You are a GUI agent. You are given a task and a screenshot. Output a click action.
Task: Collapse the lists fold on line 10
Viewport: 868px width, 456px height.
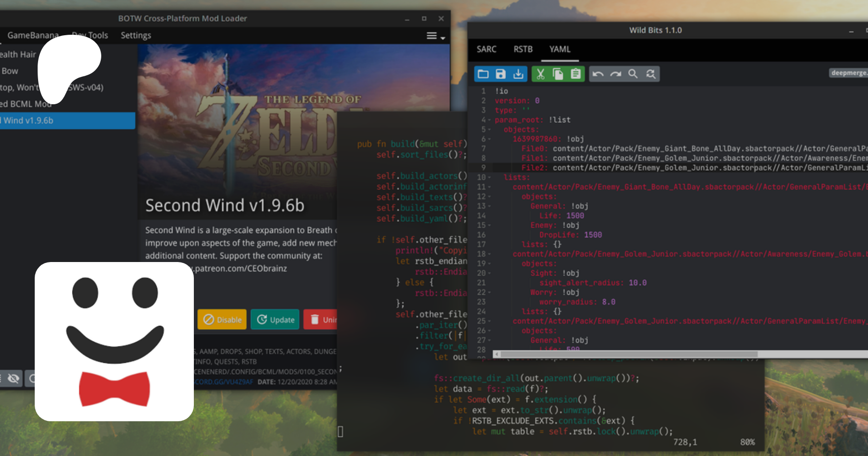489,178
